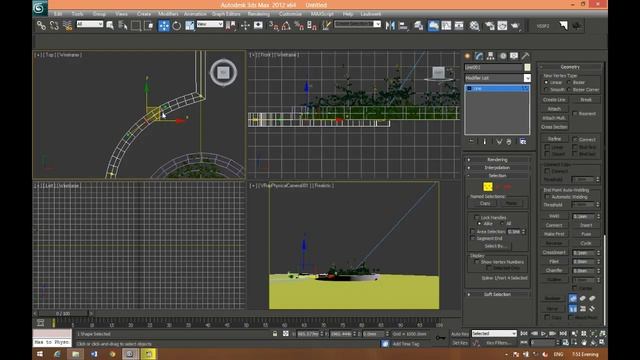Expand the Interpolation rollout
Screen dimensions: 640x360
(x=497, y=168)
